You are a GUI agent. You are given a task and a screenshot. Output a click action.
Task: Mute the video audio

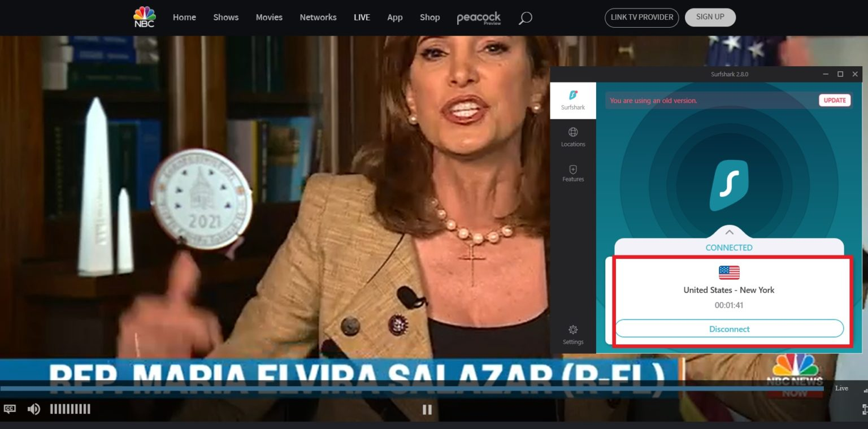34,409
